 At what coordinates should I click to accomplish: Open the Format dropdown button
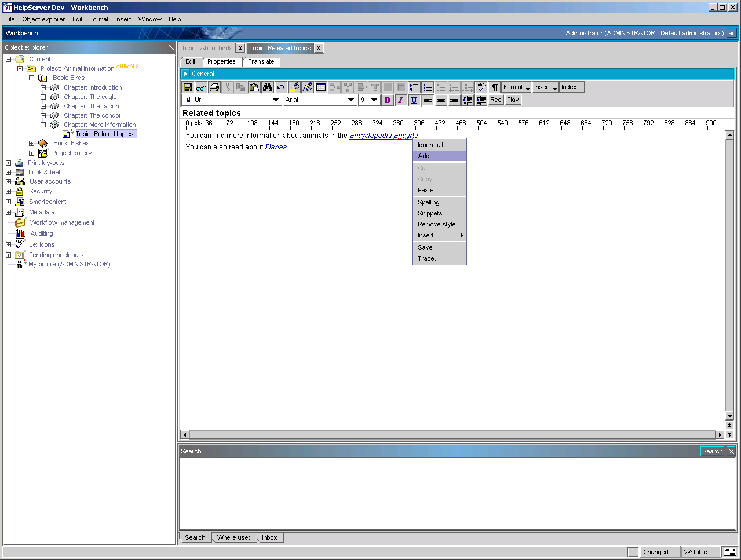coord(516,87)
